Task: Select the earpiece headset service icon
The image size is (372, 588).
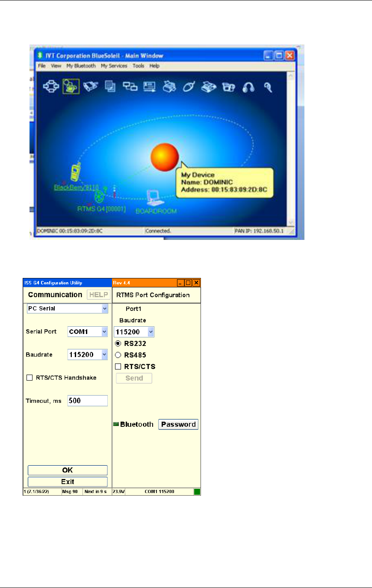Action: [268, 87]
